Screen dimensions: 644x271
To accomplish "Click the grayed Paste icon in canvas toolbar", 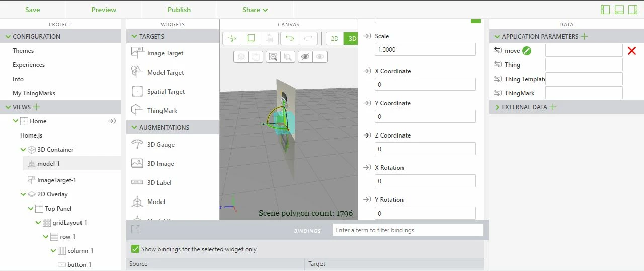I will tap(269, 38).
